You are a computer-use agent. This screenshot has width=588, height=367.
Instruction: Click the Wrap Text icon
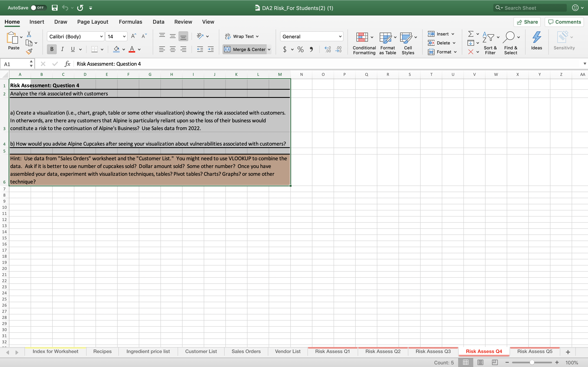coord(228,36)
